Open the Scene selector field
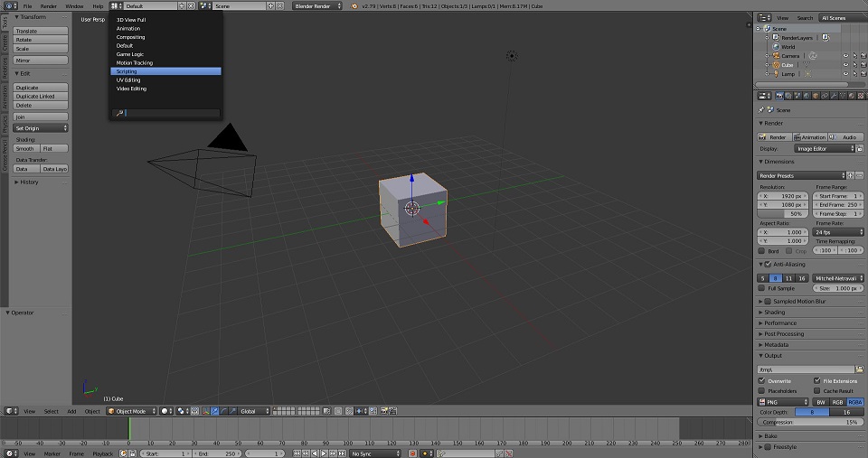The width and height of the screenshot is (868, 458). [x=240, y=6]
